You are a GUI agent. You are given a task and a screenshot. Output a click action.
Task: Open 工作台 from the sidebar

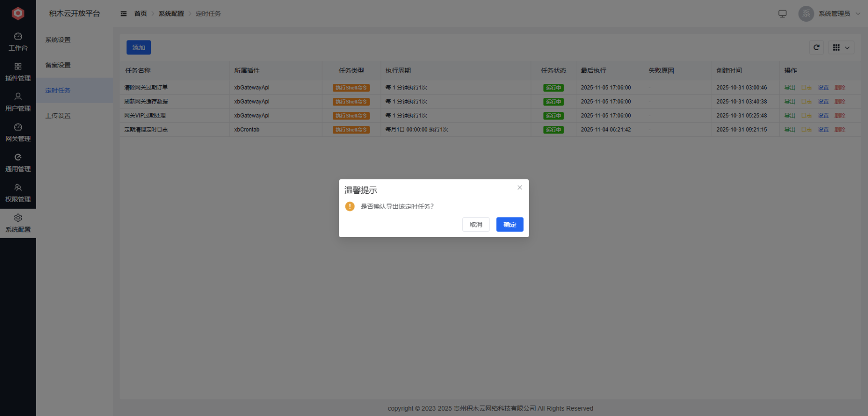coord(18,42)
